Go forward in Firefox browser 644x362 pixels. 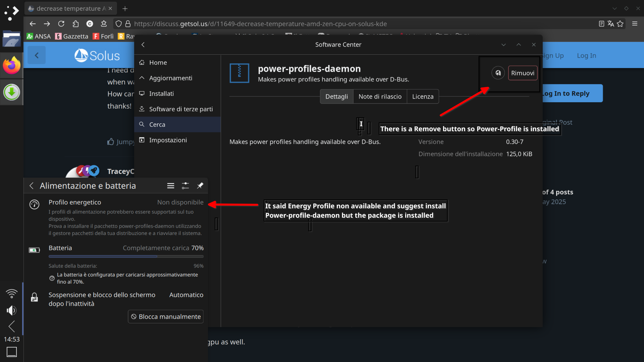47,24
